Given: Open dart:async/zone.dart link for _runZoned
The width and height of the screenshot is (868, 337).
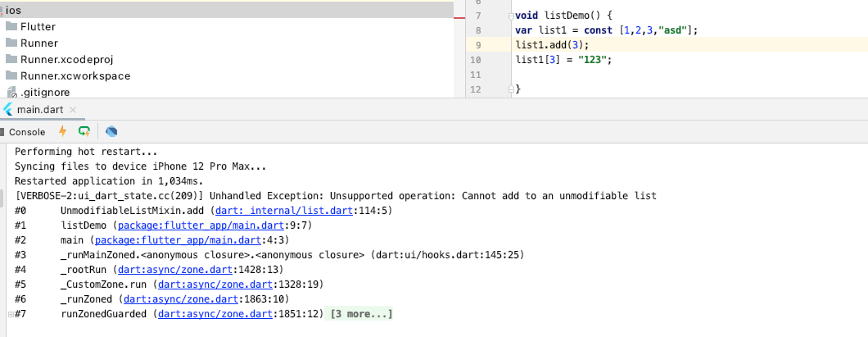Looking at the screenshot, I should (x=180, y=300).
